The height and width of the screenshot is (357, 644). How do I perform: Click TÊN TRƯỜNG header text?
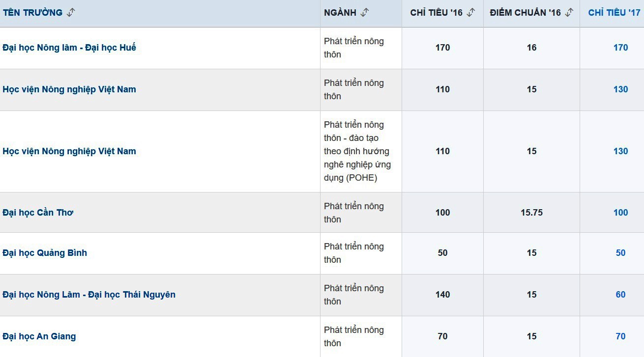tap(32, 13)
